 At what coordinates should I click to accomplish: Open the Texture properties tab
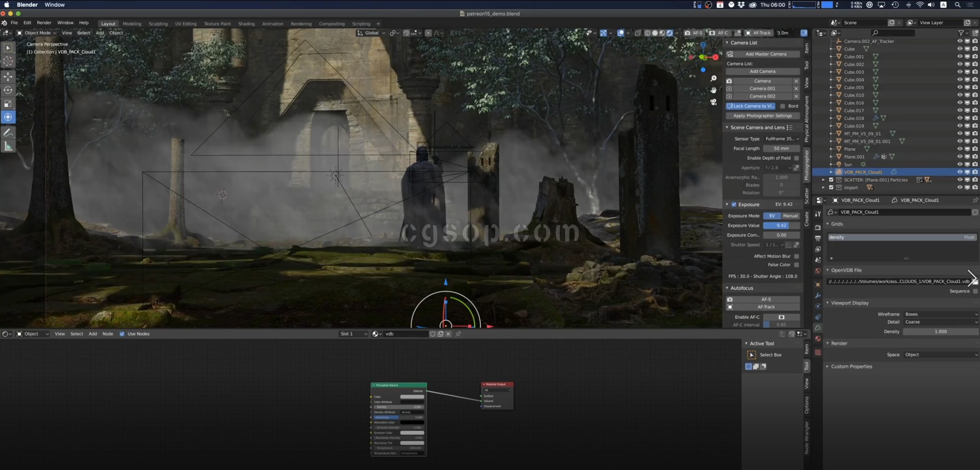coord(818,353)
